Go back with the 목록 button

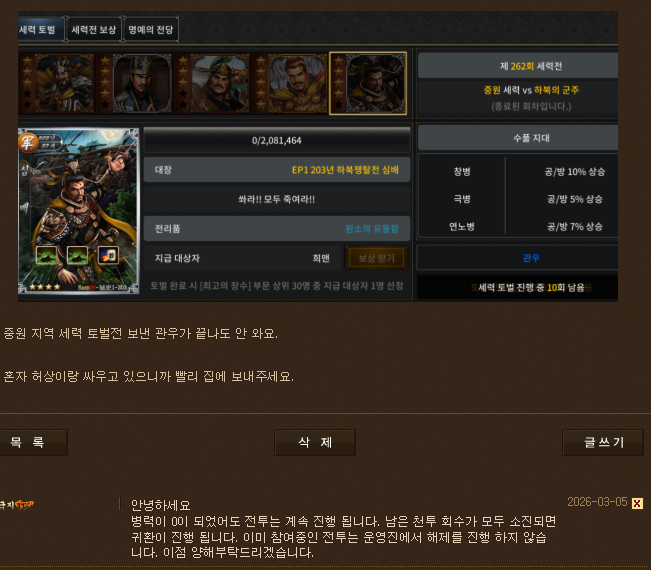[33, 442]
